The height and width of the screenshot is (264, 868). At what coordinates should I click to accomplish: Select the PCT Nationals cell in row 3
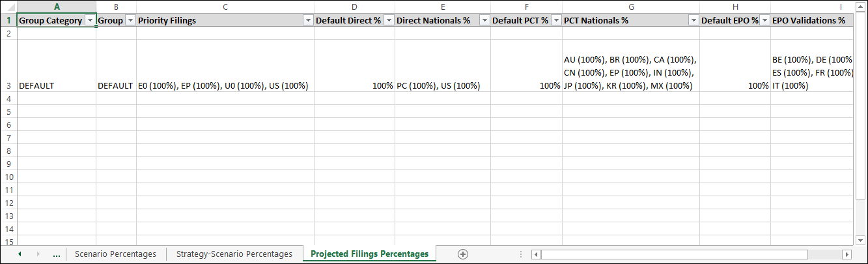[630, 72]
